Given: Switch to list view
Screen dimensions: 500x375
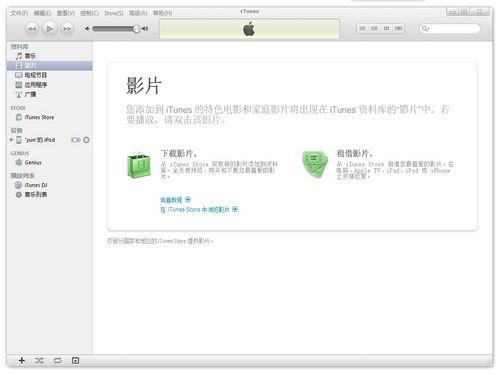Looking at the screenshot, I should coord(362,29).
